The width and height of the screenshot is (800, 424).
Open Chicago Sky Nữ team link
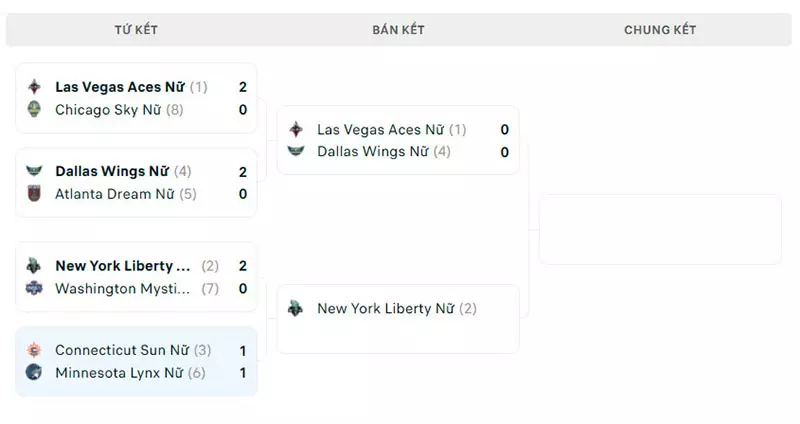click(108, 110)
